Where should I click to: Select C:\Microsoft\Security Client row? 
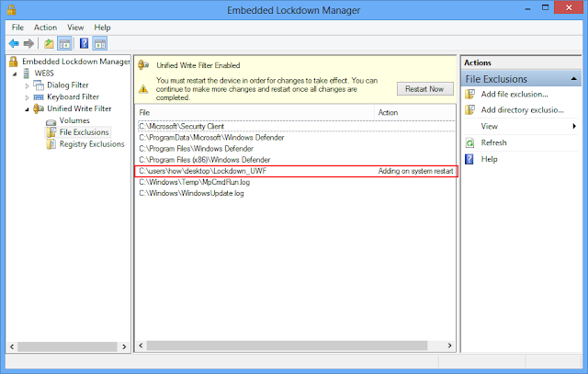click(296, 127)
